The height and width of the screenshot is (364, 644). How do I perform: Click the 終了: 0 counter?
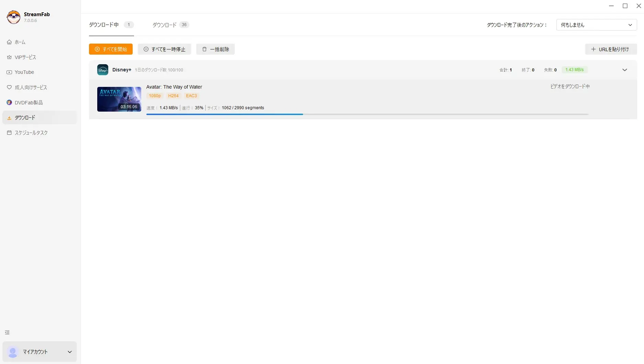(528, 70)
